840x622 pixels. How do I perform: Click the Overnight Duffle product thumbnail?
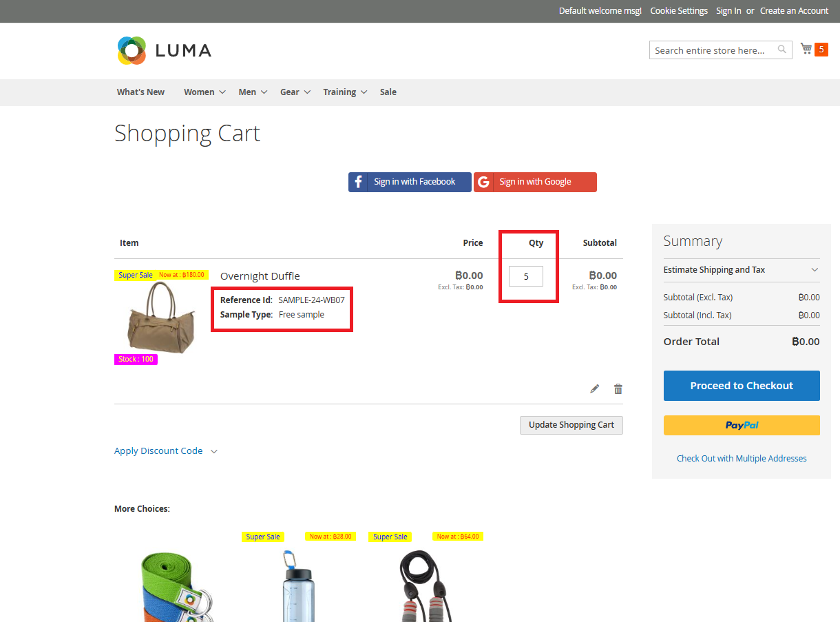(x=157, y=316)
